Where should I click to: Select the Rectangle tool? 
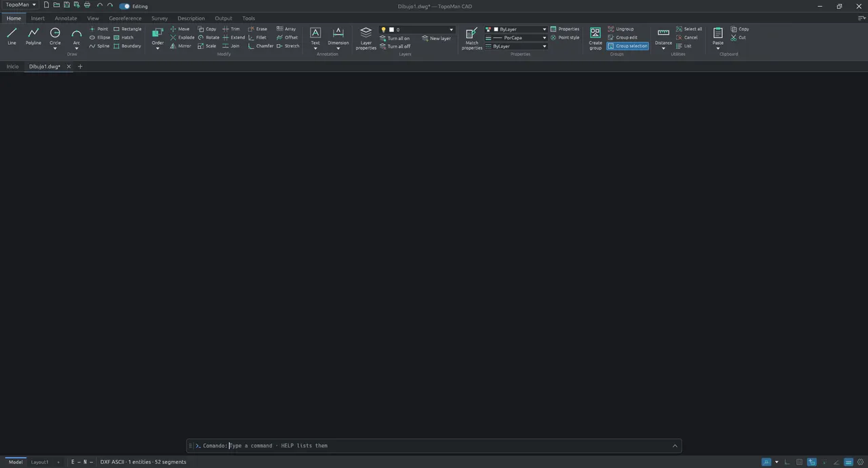pyautogui.click(x=127, y=29)
